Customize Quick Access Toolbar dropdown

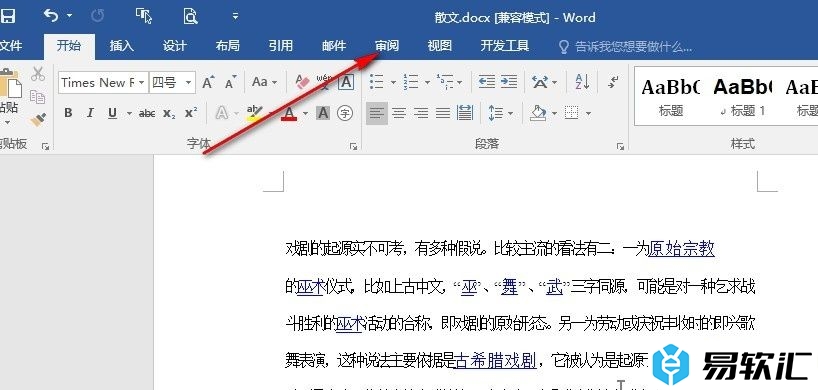[235, 16]
